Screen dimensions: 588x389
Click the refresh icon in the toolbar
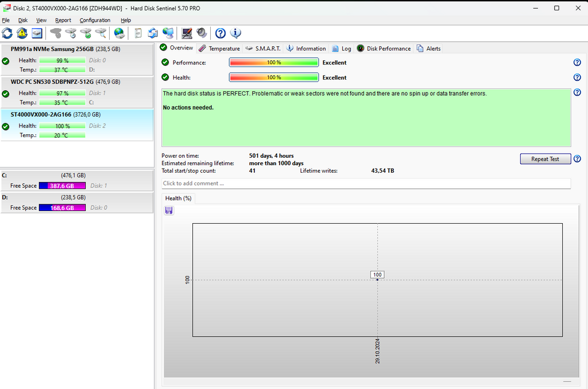pos(7,33)
